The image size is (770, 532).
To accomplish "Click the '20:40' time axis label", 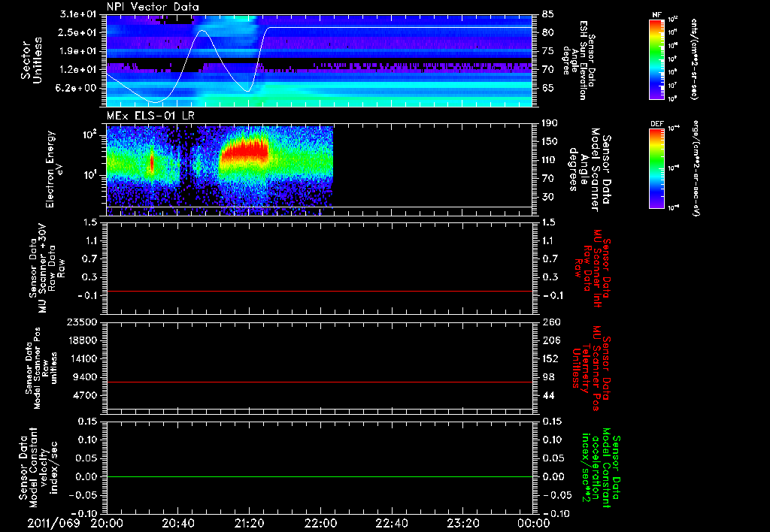I will tap(177, 523).
